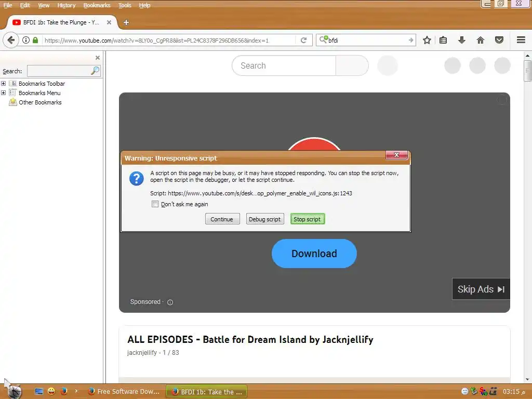This screenshot has width=532, height=399.
Task: Submit the bfdi search with arrow
Action: (x=410, y=40)
